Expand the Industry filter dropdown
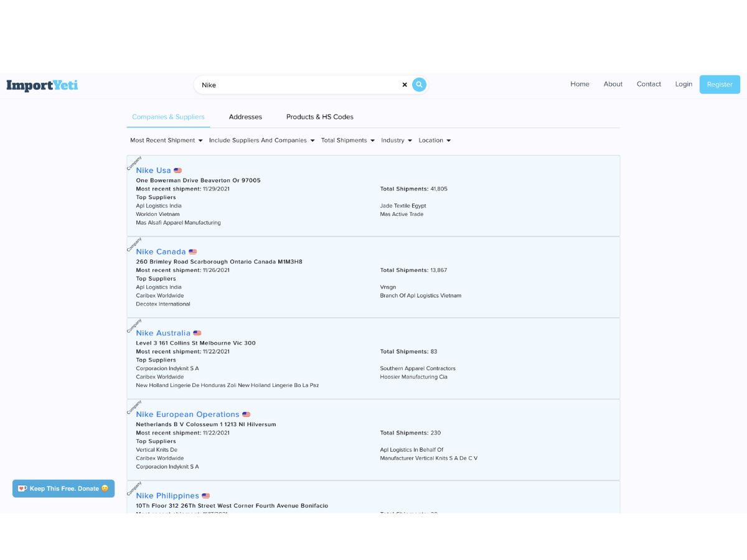Viewport: 747px width, 560px height. [397, 141]
